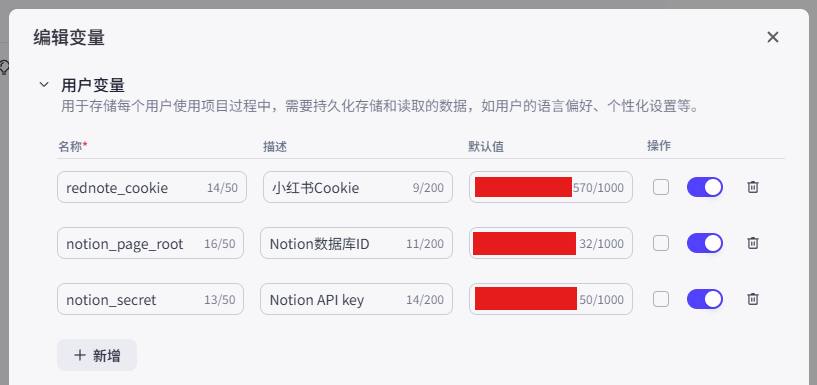Delete the rednote_cookie variable
The height and width of the screenshot is (385, 817).
752,187
